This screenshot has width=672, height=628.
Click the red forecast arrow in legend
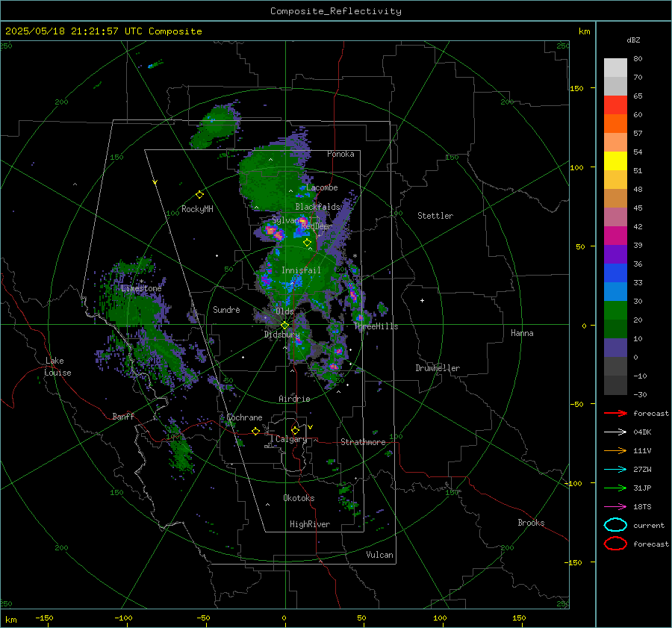point(615,413)
